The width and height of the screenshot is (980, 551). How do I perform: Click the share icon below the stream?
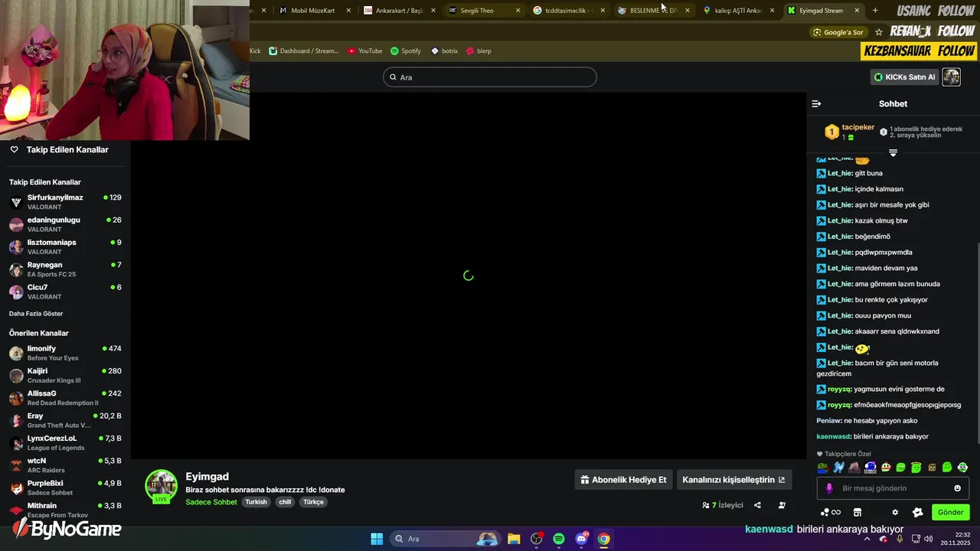point(757,505)
